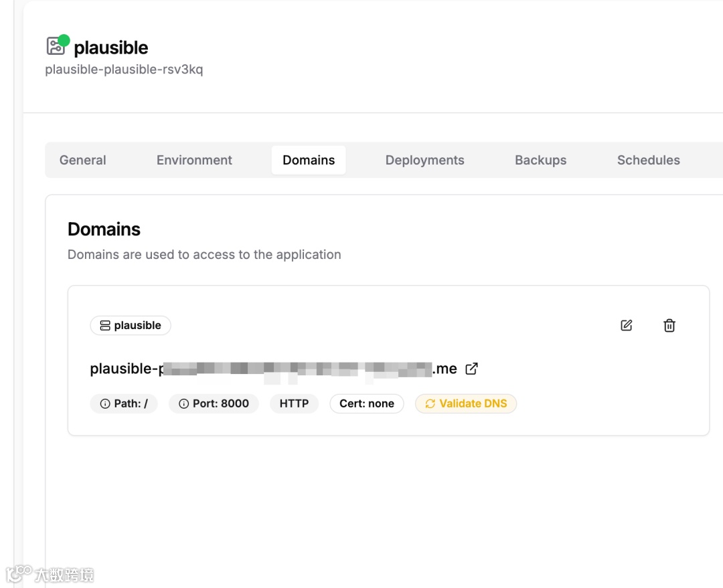Open the Backups tab
This screenshot has height=588, width=723.
(x=540, y=160)
